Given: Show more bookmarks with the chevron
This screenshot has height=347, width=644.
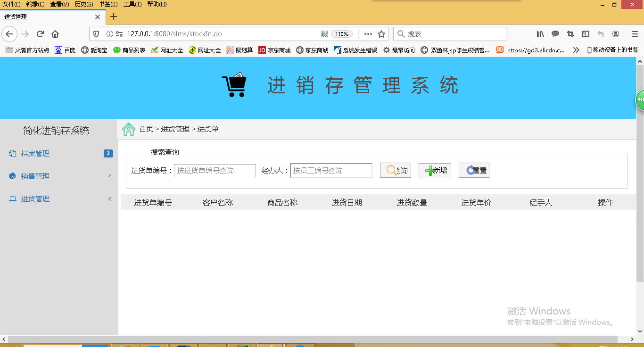Looking at the screenshot, I should pos(576,50).
